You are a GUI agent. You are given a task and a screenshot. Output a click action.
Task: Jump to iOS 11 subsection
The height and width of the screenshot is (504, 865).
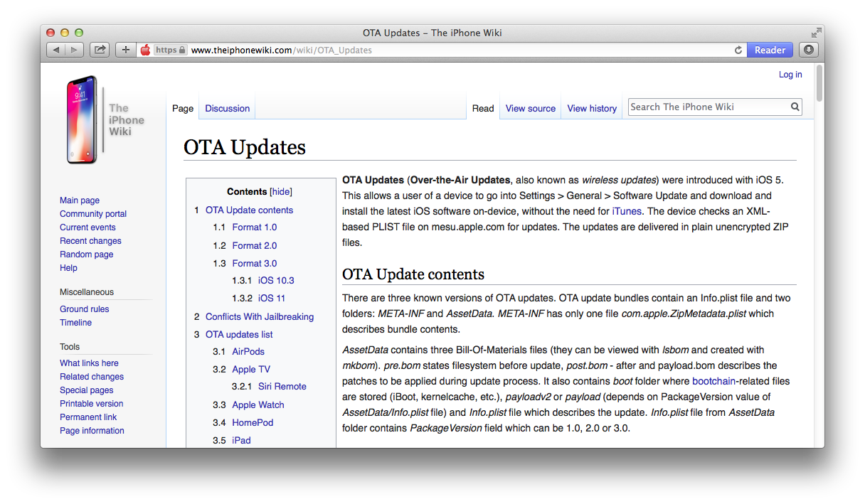[272, 299]
